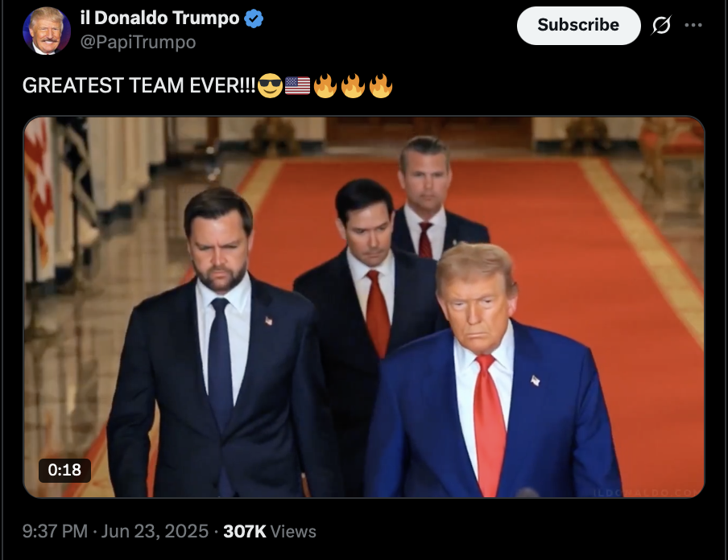Screen dimensions: 728x560
Task: Open the Jun 23, 2025 date text
Action: [155, 531]
